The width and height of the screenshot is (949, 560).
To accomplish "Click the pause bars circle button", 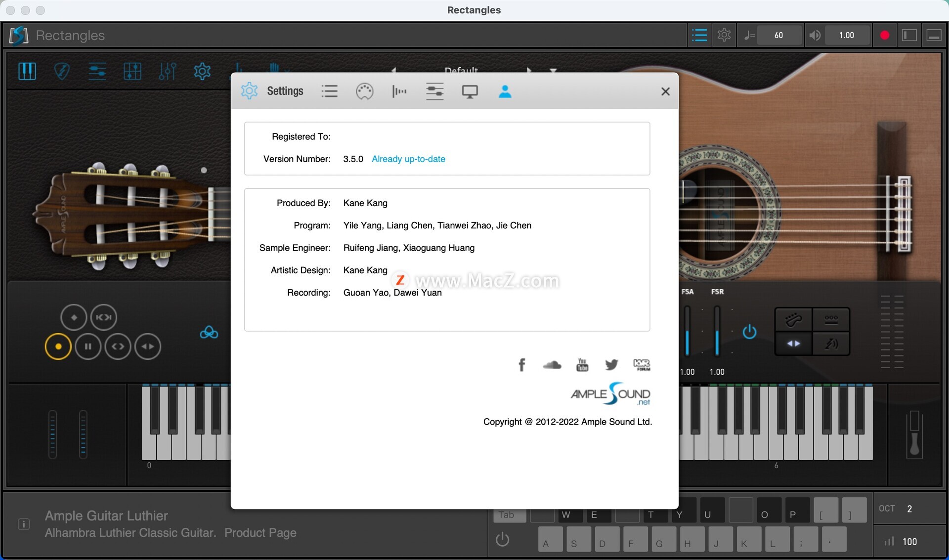I will pyautogui.click(x=88, y=346).
